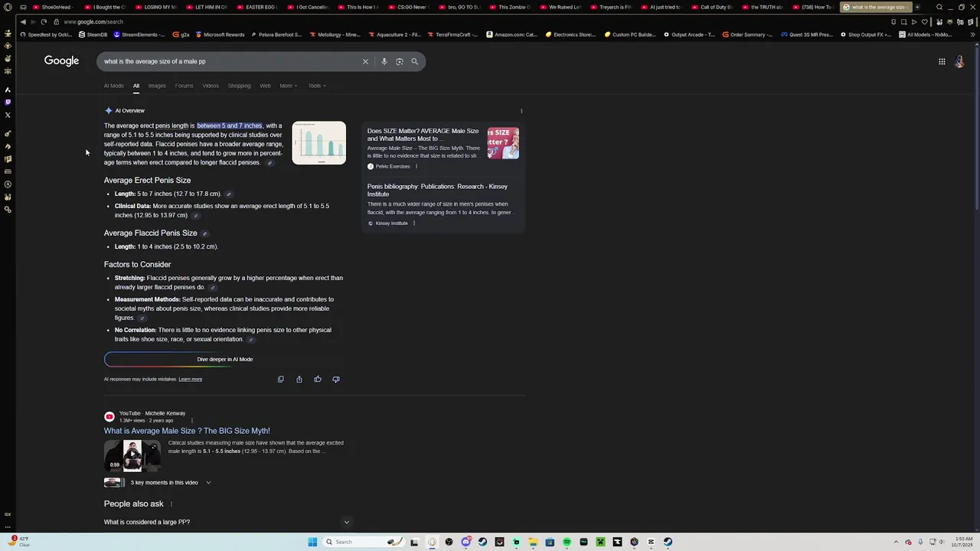The height and width of the screenshot is (551, 980).
Task: Switch to Forums results tab
Action: [184, 86]
